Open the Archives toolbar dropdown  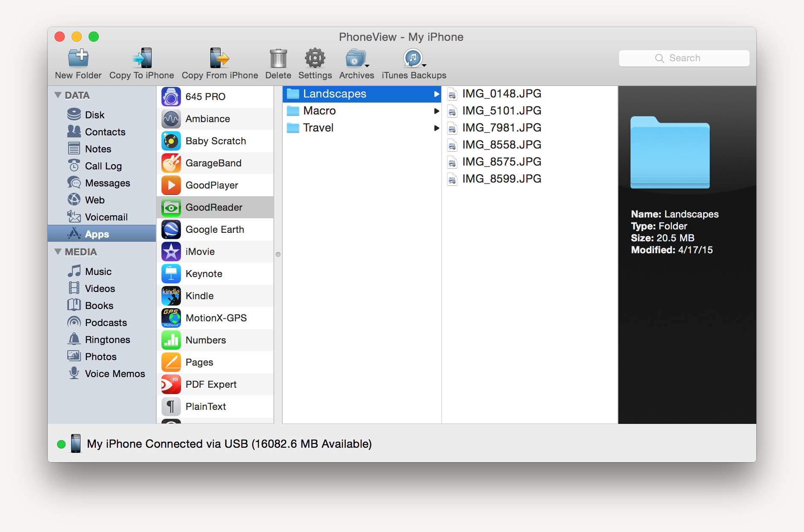click(x=356, y=59)
